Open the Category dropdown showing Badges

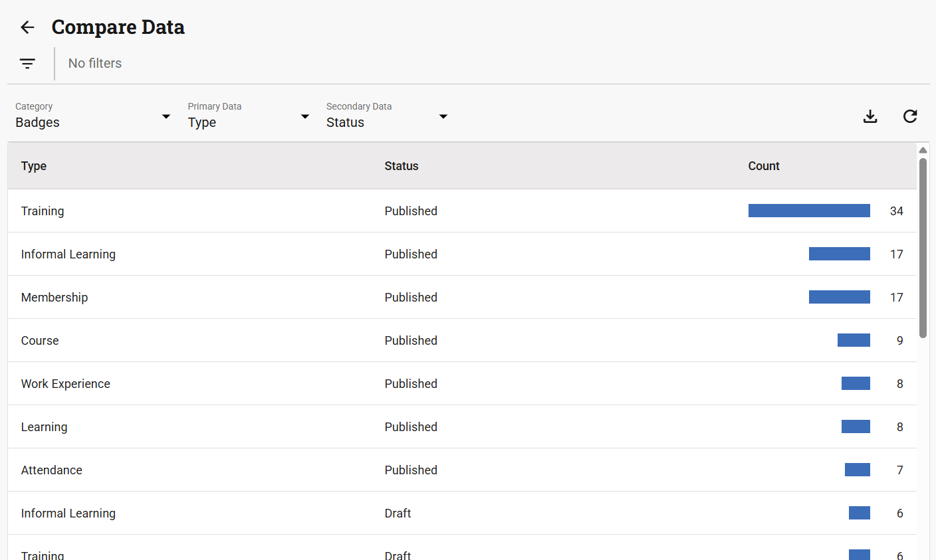(93, 117)
